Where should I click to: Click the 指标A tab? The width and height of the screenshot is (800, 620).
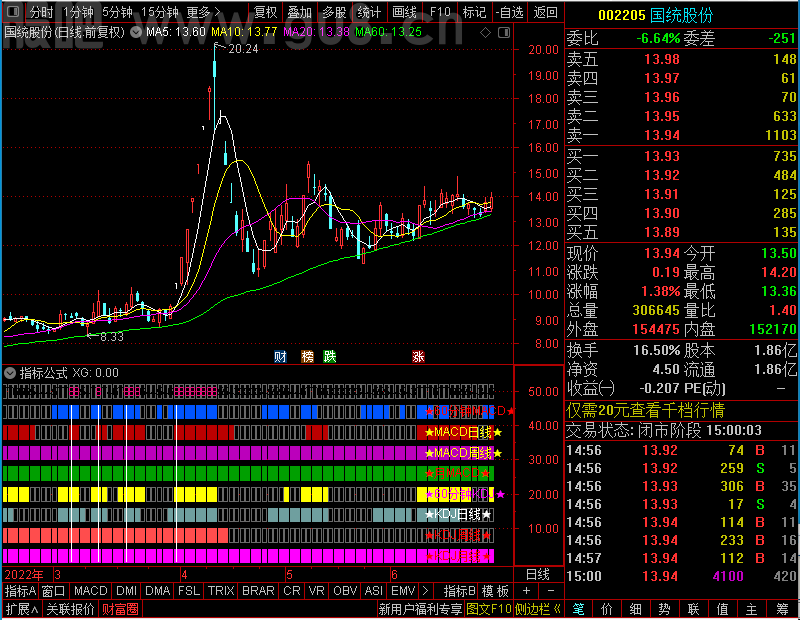point(20,591)
